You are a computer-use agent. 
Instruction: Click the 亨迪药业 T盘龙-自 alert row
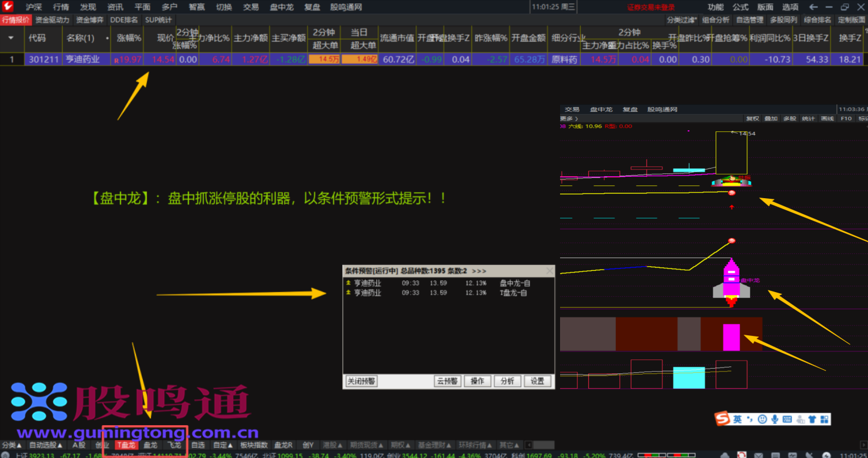tap(448, 293)
